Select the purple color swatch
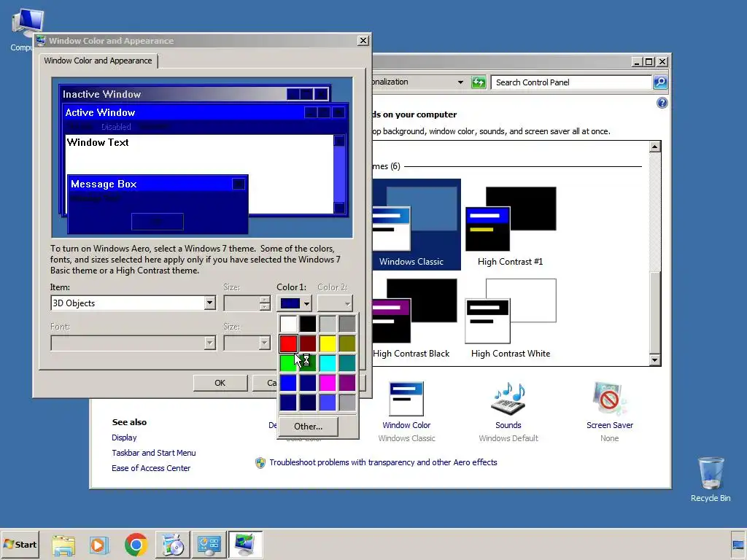 (347, 382)
